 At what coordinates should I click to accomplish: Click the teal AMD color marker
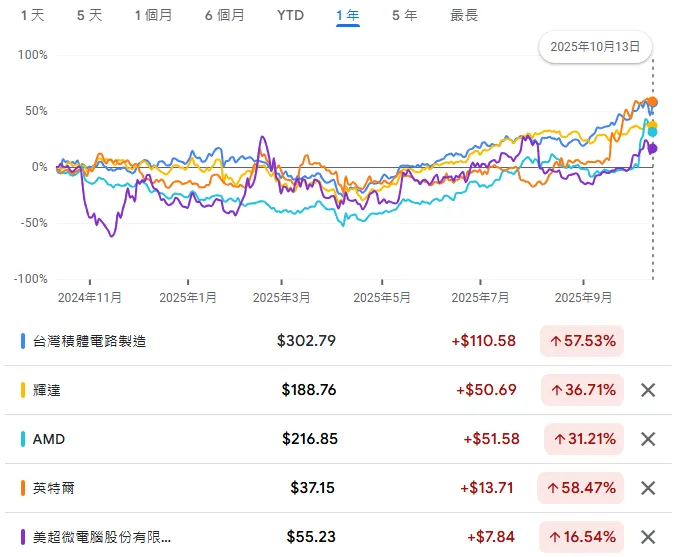(23, 439)
